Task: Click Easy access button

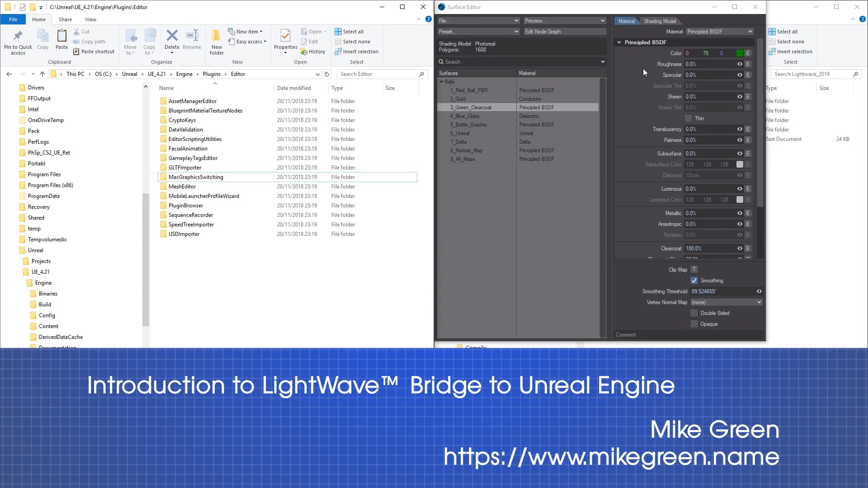Action: [247, 42]
